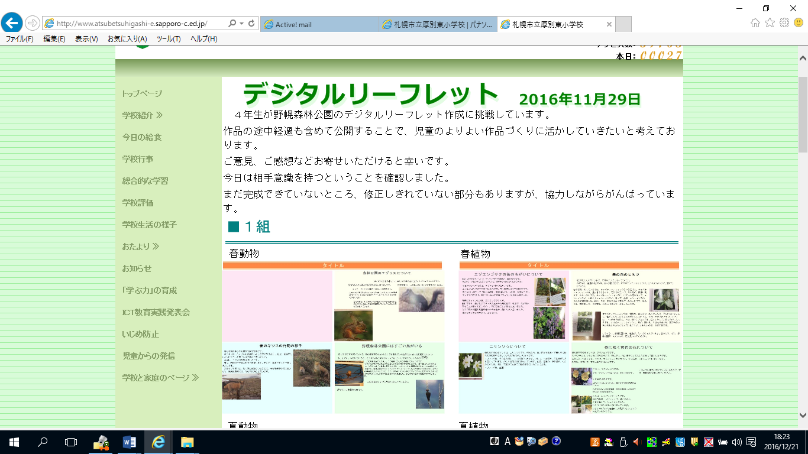Click the taskbar clock showing 18:23
Image resolution: width=808 pixels, height=454 pixels.
point(782,442)
